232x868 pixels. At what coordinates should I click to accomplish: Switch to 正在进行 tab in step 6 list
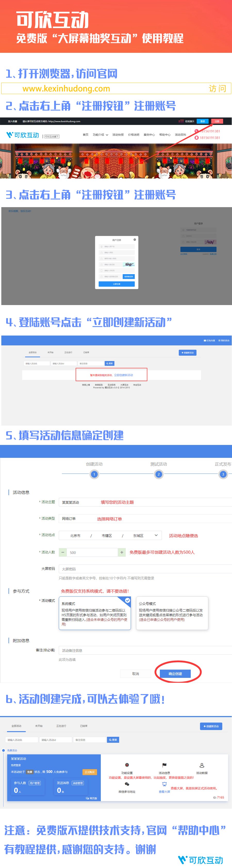(x=61, y=726)
